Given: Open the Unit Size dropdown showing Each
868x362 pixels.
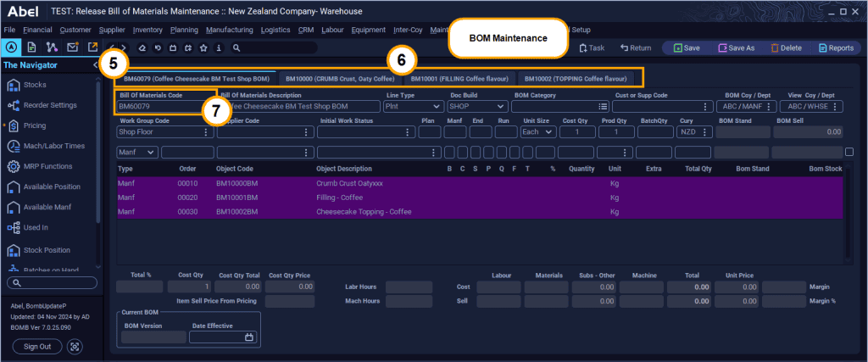Looking at the screenshot, I should click(537, 132).
